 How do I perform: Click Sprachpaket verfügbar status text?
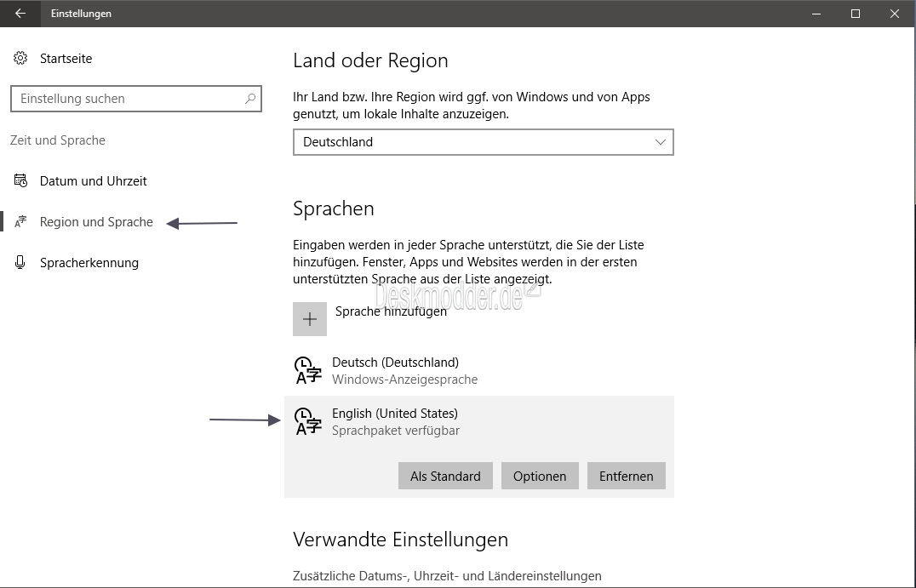click(x=396, y=431)
